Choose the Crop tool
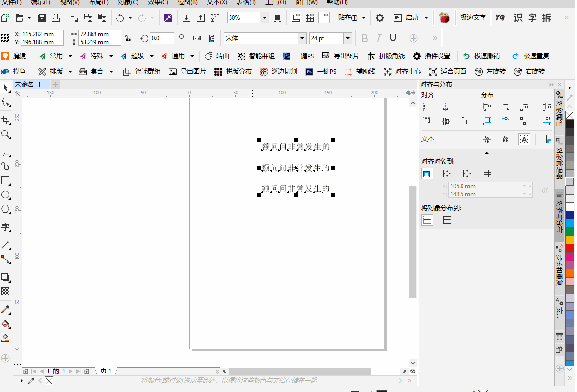Image resolution: width=577 pixels, height=392 pixels. click(5, 120)
